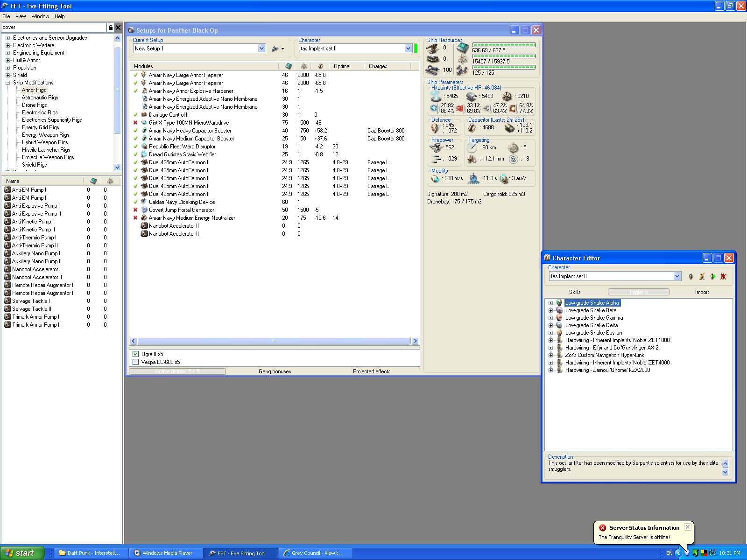The image size is (747, 560).
Task: Switch to Windows Media Player in taskbar
Action: point(166,553)
